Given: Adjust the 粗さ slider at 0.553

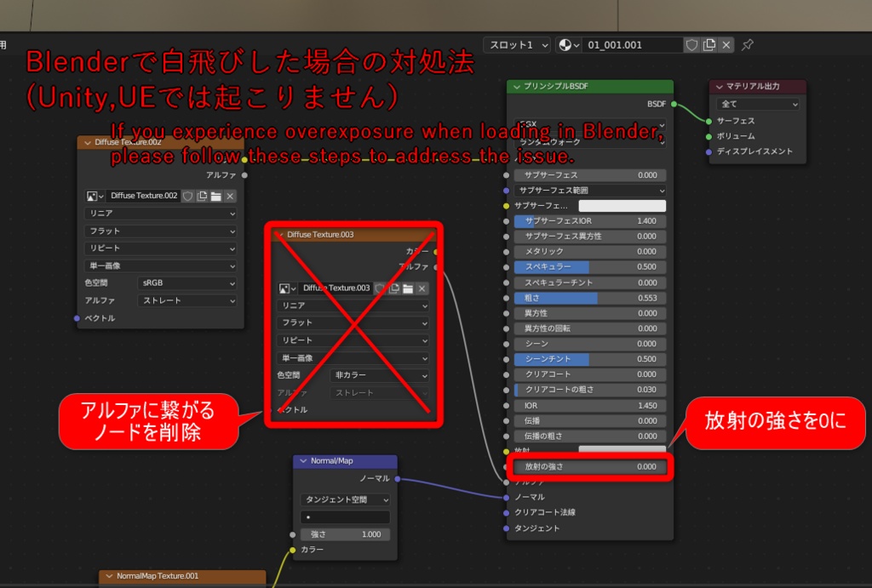Looking at the screenshot, I should click(x=590, y=299).
